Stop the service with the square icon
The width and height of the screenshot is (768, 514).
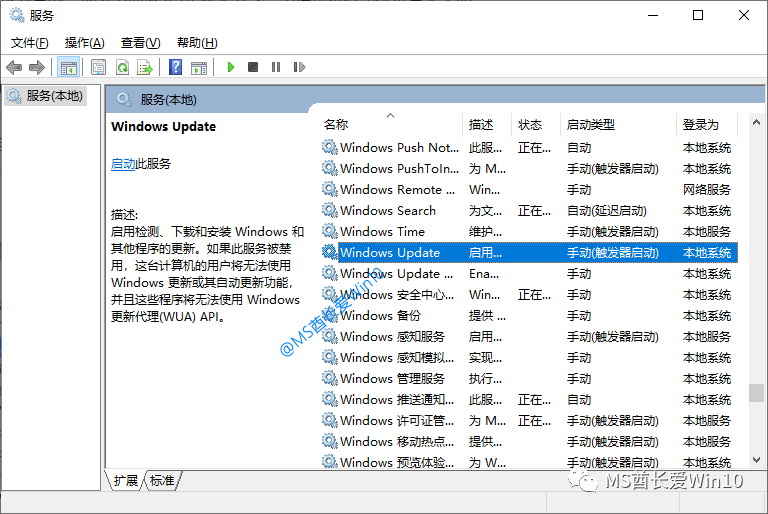[253, 67]
